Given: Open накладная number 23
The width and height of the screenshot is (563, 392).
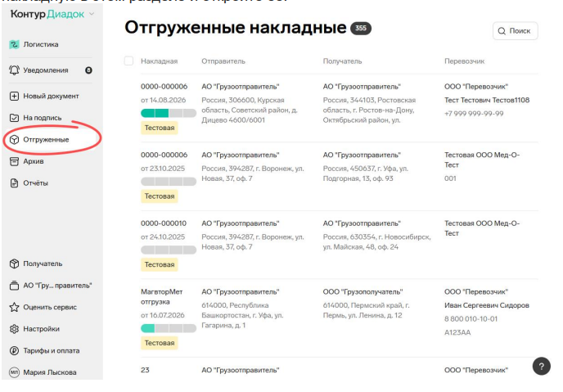Looking at the screenshot, I should coord(145,370).
